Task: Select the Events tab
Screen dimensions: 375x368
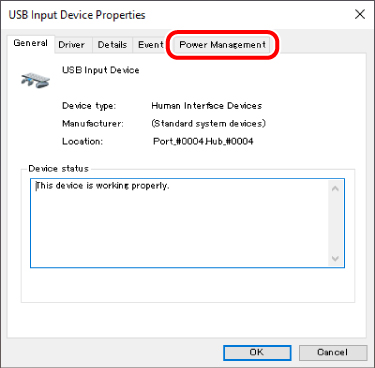Action: 151,45
